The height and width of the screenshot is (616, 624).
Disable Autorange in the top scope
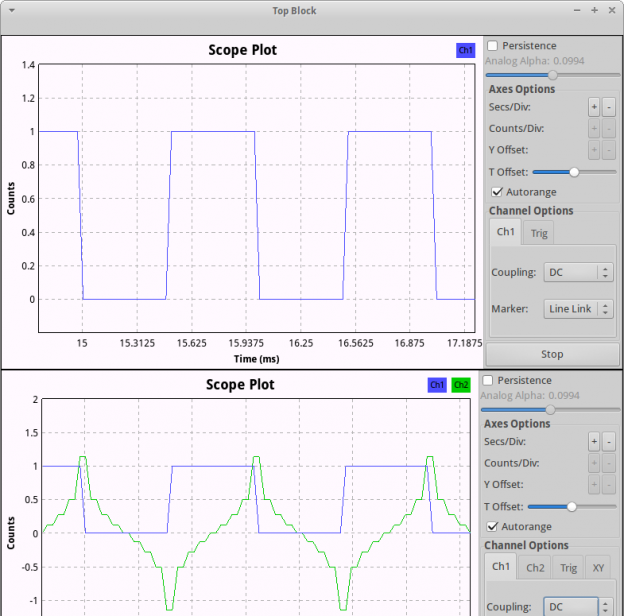[497, 192]
